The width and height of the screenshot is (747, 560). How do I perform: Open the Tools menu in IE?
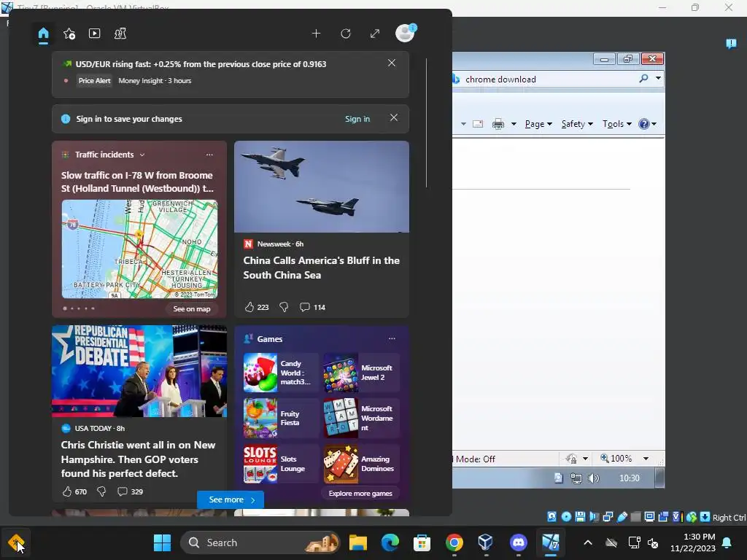[617, 124]
